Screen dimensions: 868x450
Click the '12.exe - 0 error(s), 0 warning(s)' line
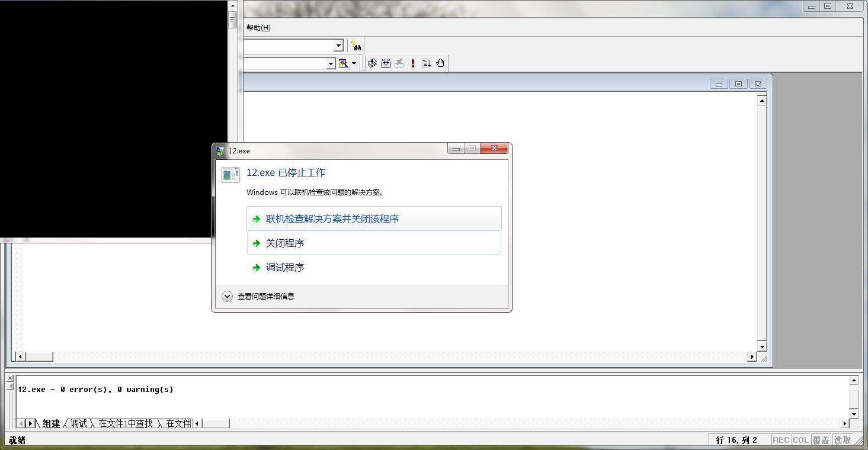pyautogui.click(x=95, y=390)
